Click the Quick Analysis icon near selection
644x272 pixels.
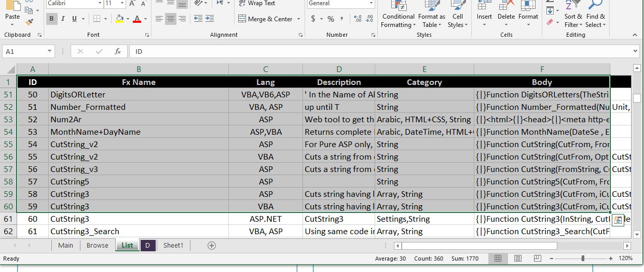click(x=618, y=220)
